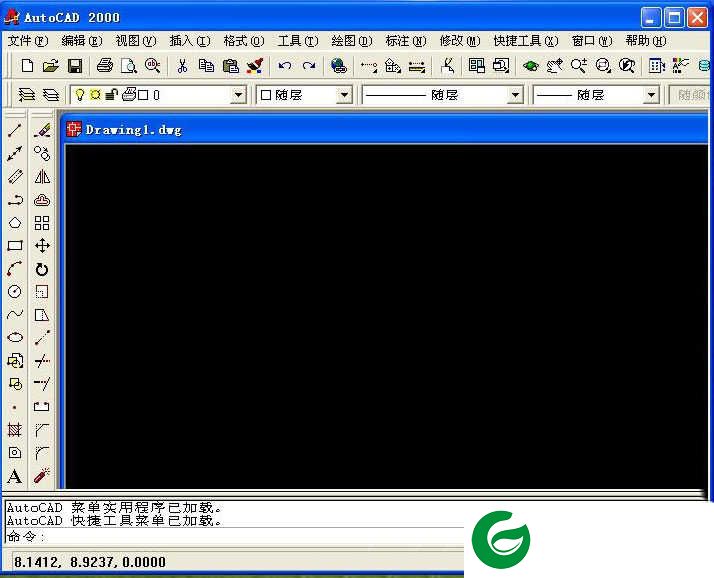Select the Polygon tool
Image resolution: width=714 pixels, height=578 pixels.
tap(15, 223)
